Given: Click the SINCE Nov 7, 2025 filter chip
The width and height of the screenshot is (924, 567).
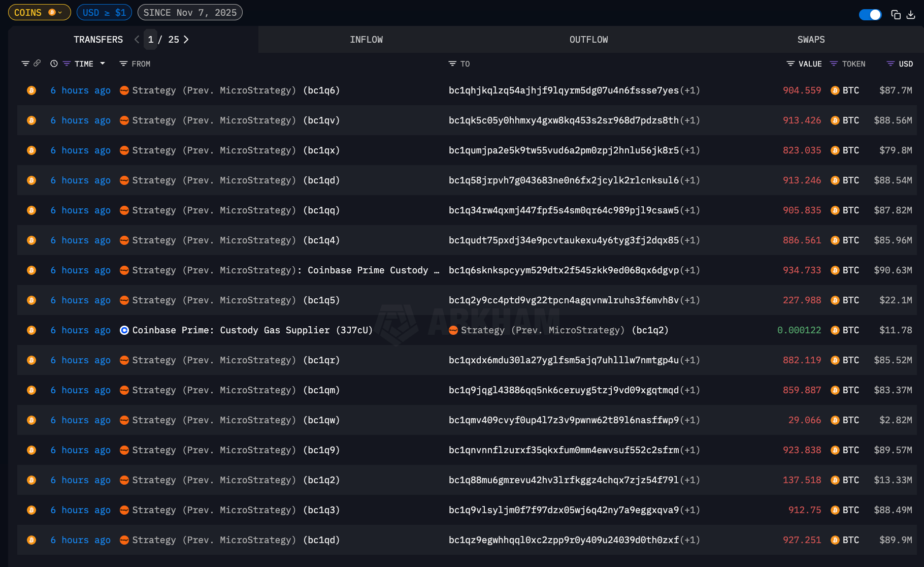Looking at the screenshot, I should tap(190, 12).
